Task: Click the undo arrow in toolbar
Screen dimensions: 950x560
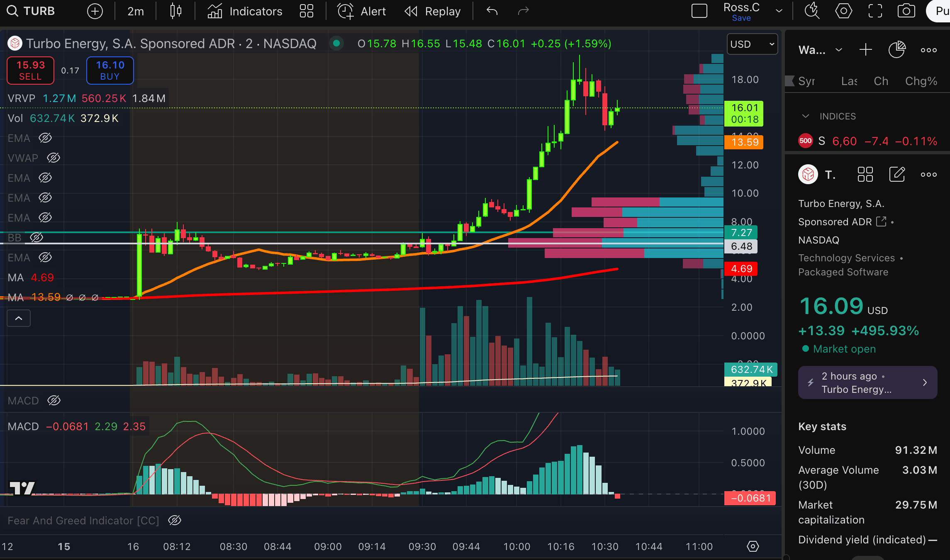Action: coord(492,11)
